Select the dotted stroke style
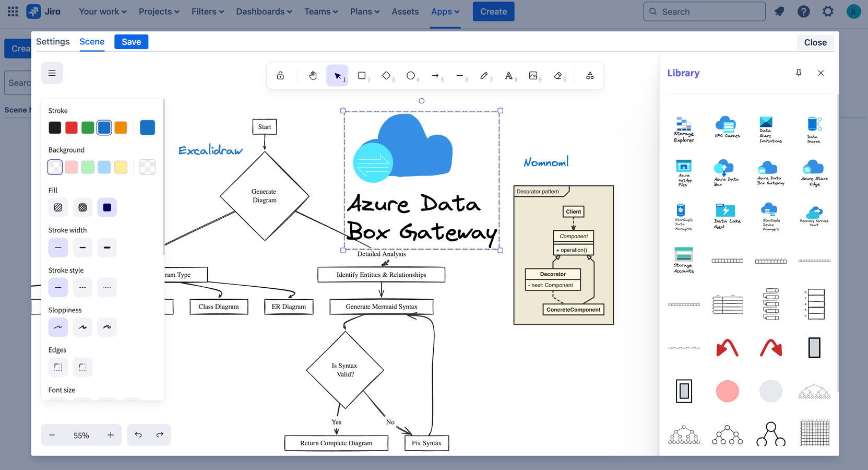868x470 pixels. click(x=107, y=287)
